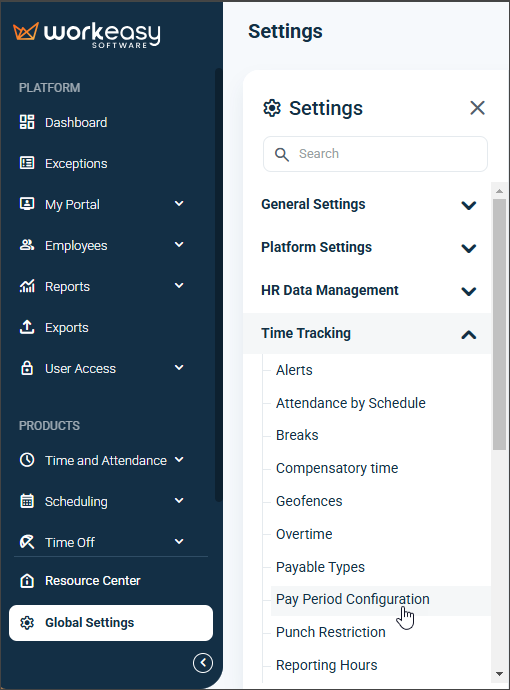
Task: Click the settings Search field
Action: tap(375, 154)
